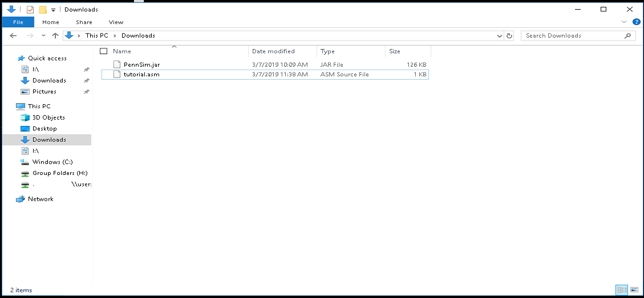Select Quick access in the navigation pane
This screenshot has height=298, width=644.
(x=47, y=58)
